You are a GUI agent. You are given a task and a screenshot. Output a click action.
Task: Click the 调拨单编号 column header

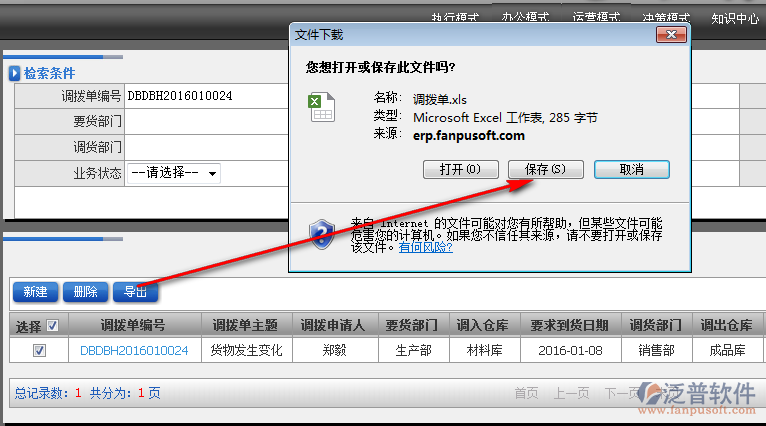[x=133, y=325]
